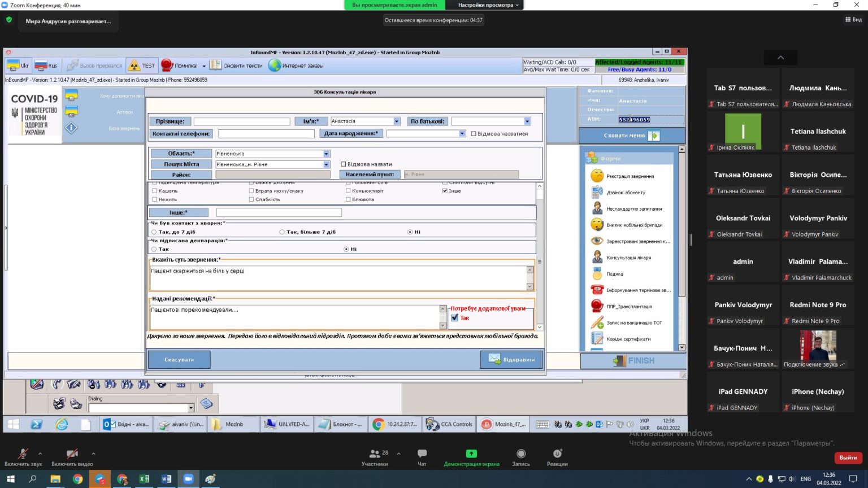Select radio Так, більше 7 діб
The image size is (868, 488).
pos(281,232)
